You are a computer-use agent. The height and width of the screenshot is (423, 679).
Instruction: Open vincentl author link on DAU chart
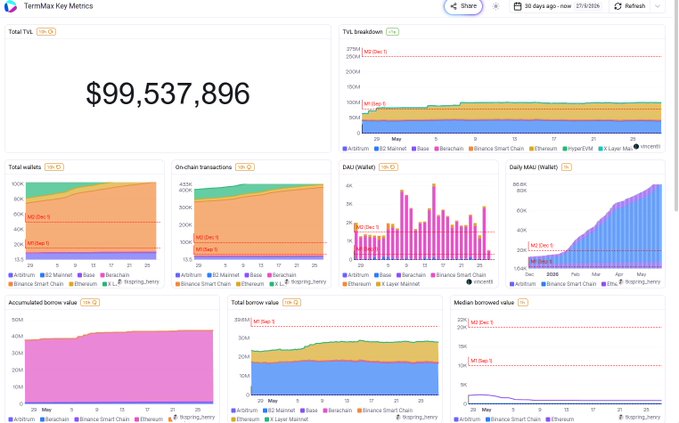click(480, 282)
